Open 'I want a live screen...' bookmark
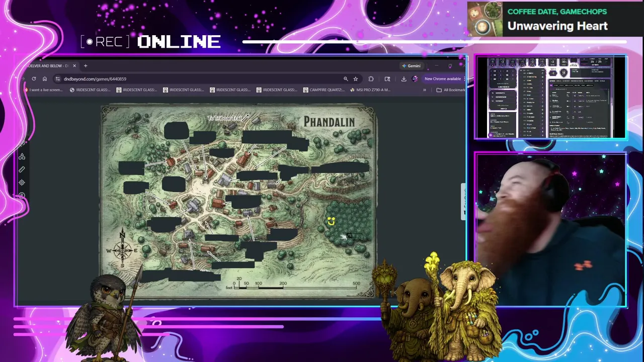The width and height of the screenshot is (644, 362). point(44,90)
